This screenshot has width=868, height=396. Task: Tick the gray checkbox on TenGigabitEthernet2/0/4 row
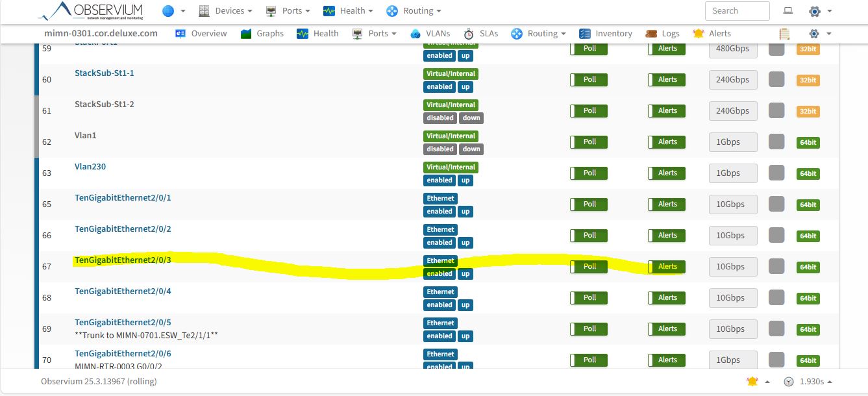coord(776,298)
